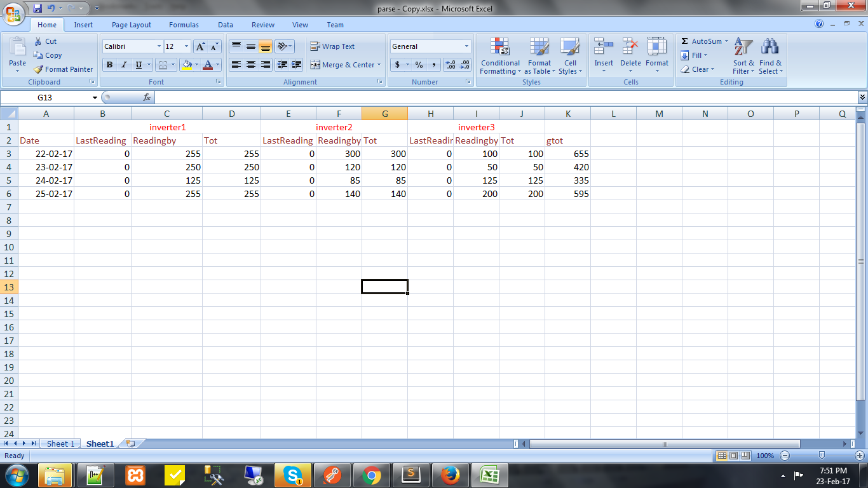Viewport: 868px width, 488px height.
Task: Open Sort & Filter menu
Action: 743,56
